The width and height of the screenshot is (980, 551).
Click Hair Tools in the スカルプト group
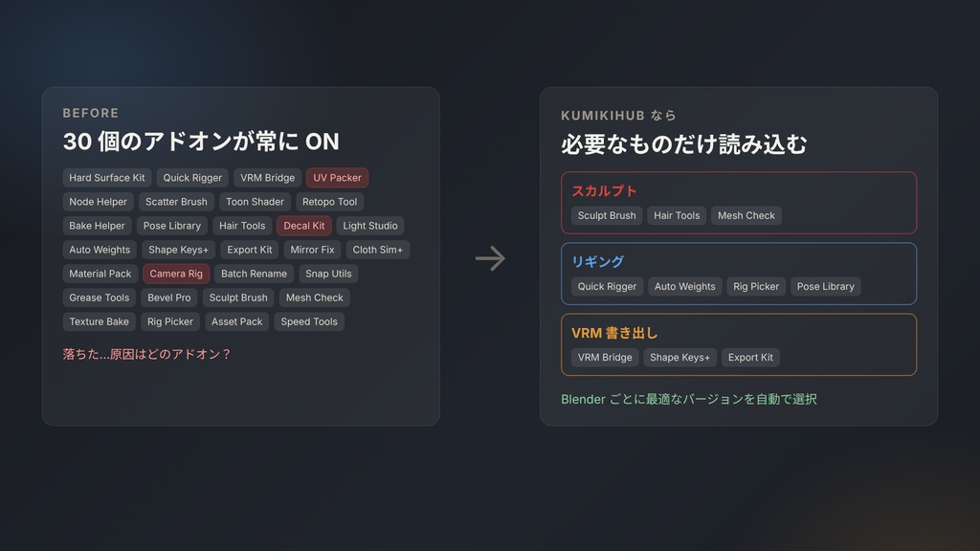coord(677,215)
